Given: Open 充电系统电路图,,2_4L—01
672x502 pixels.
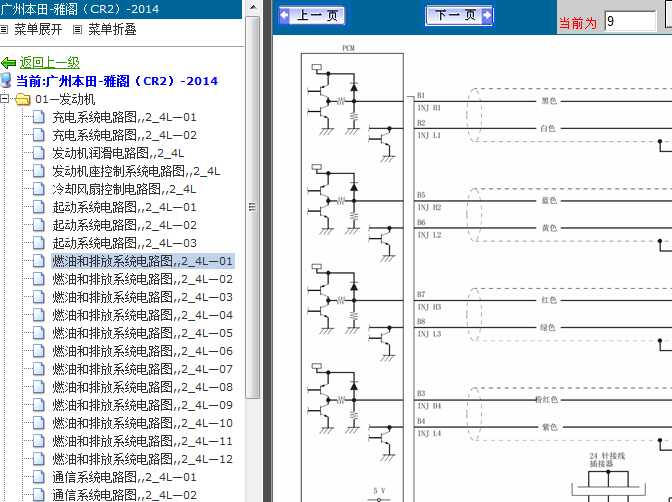Looking at the screenshot, I should pyautogui.click(x=124, y=117).
